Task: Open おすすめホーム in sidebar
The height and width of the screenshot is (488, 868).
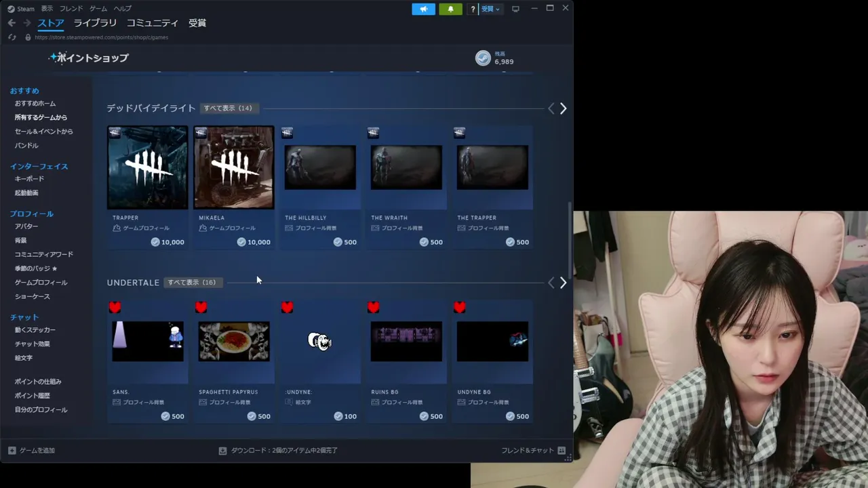Action: (x=35, y=104)
